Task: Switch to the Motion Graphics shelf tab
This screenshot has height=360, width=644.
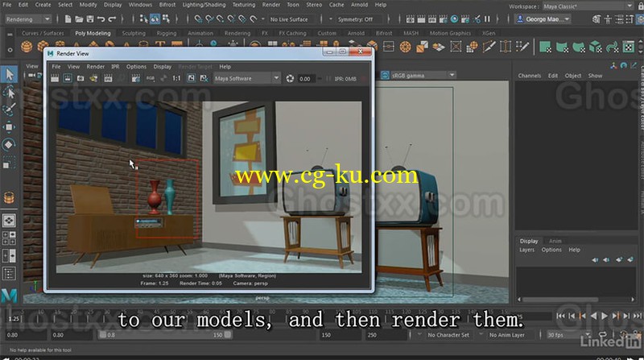Action: point(450,33)
